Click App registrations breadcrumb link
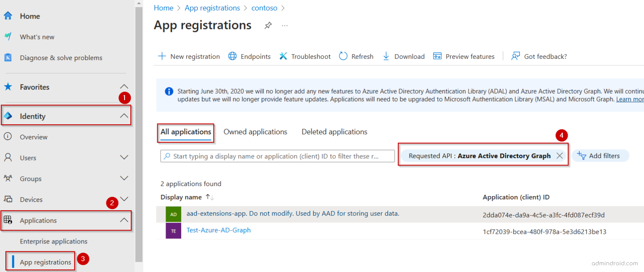Image resolution: width=644 pixels, height=272 pixels. (x=212, y=8)
